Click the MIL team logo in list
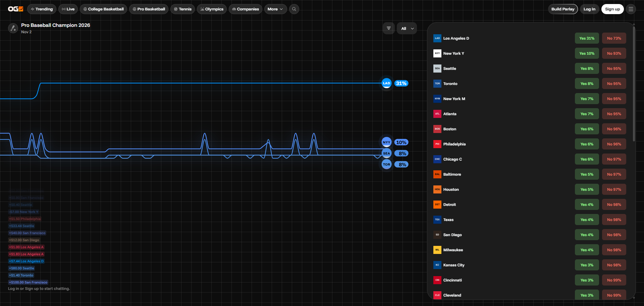644x306 pixels. 437,250
